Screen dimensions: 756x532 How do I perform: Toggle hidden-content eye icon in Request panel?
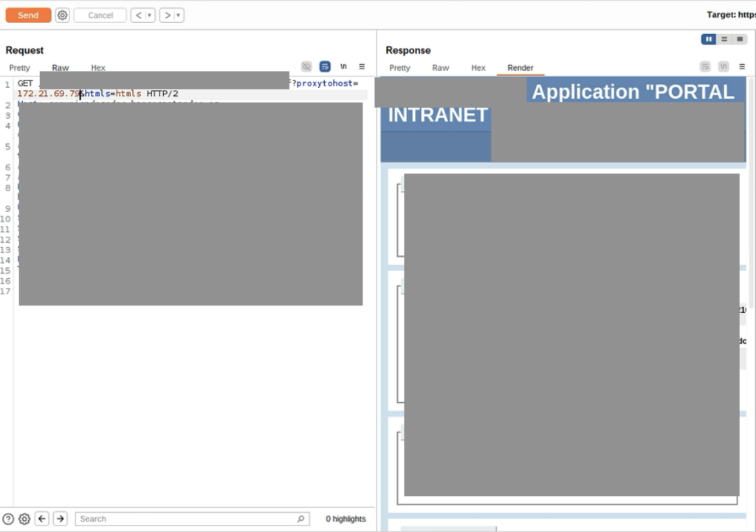pyautogui.click(x=306, y=66)
